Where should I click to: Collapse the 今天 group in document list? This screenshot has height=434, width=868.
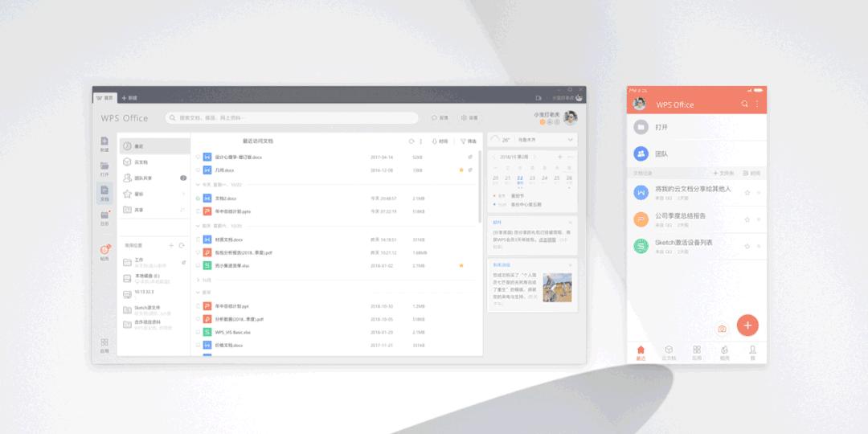(x=198, y=184)
